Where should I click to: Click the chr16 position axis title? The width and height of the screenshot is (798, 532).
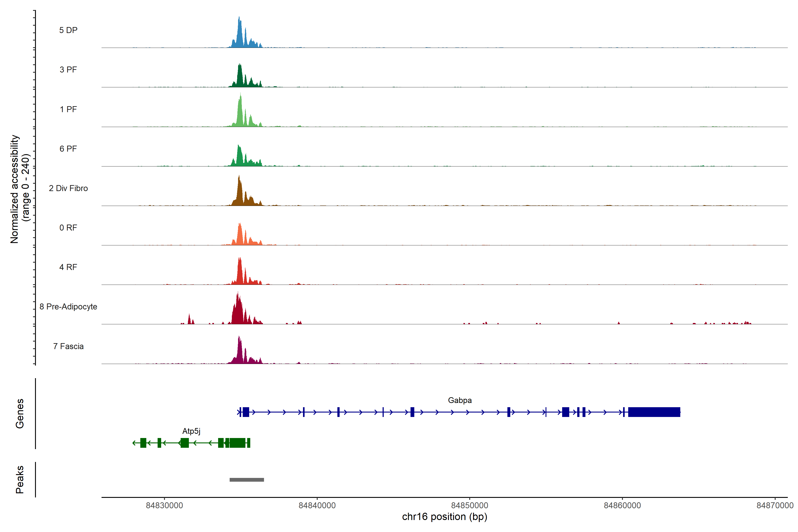click(444, 517)
